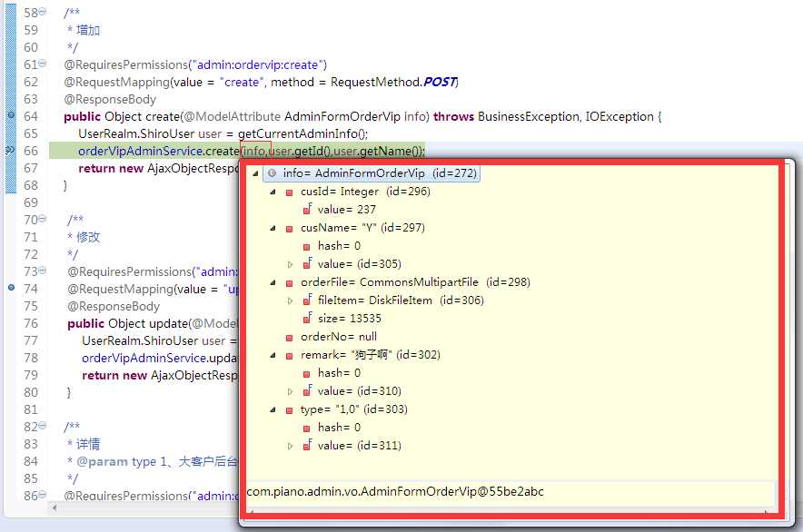803x532 pixels.
Task: Collapse the type= "1,0" node
Action: pos(273,409)
